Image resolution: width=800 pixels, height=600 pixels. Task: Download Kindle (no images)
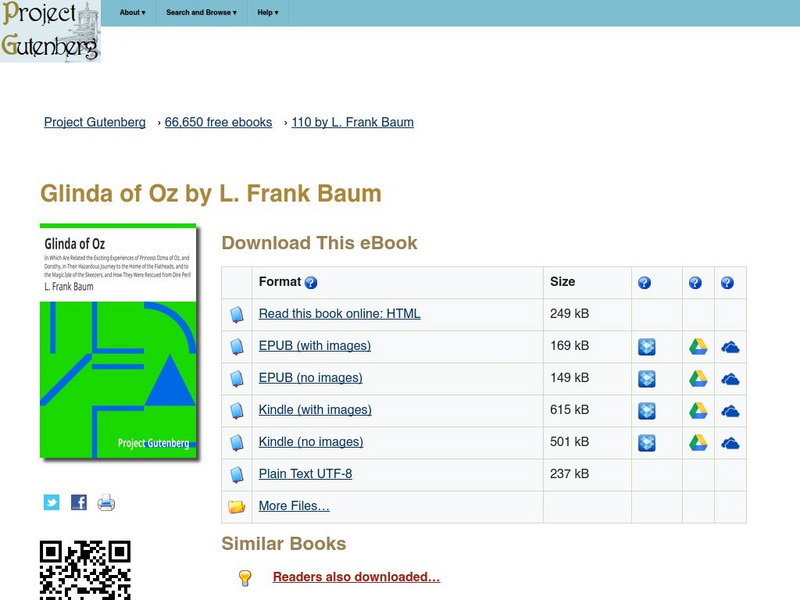[x=311, y=442]
